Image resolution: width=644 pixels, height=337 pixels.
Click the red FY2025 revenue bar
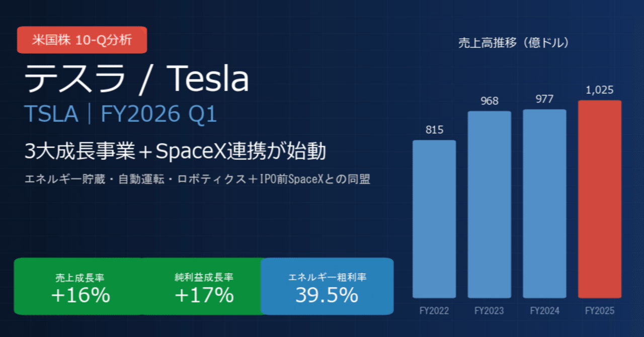[600, 199]
